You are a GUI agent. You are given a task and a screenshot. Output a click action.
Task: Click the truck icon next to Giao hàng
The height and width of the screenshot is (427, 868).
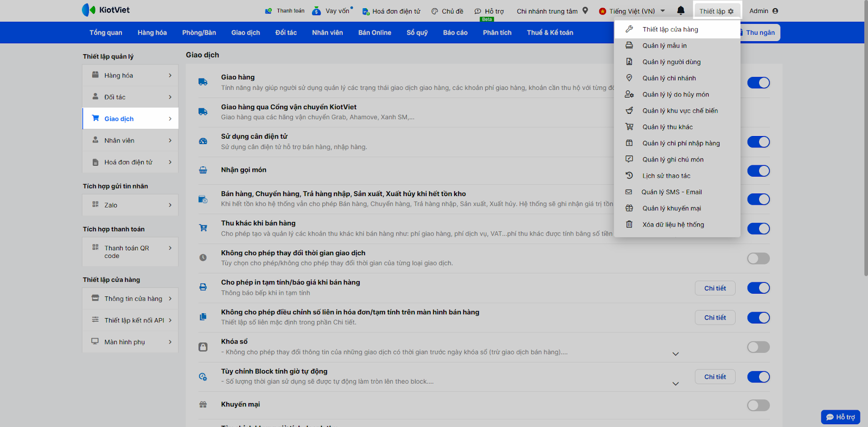(203, 82)
